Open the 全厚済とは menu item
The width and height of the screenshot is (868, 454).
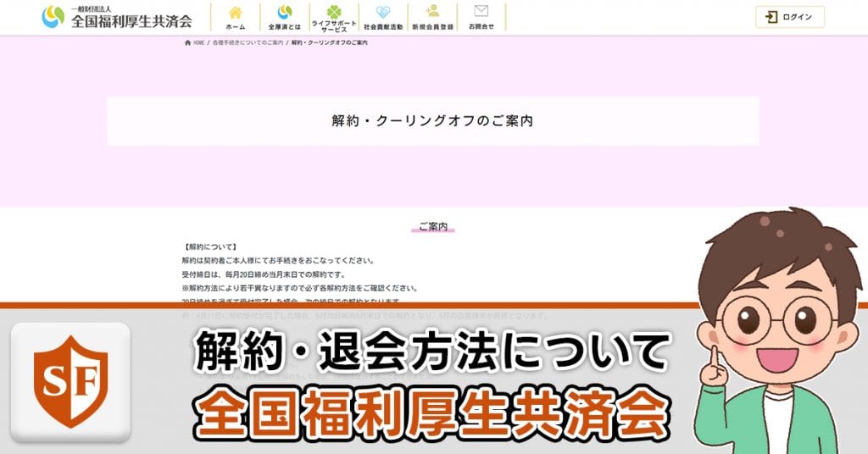285,18
